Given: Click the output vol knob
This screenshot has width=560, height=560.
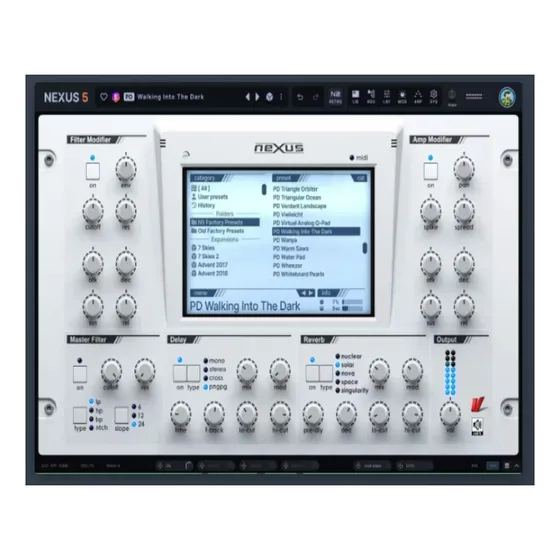Looking at the screenshot, I should click(x=450, y=414).
